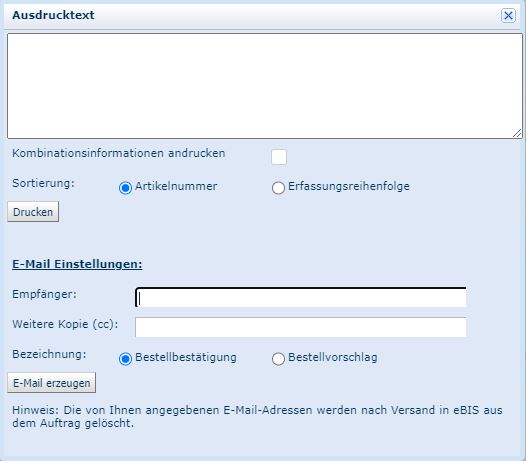This screenshot has height=461, width=526.
Task: Click the Kombinationsinformationen andrucken label text
Action: (x=118, y=153)
